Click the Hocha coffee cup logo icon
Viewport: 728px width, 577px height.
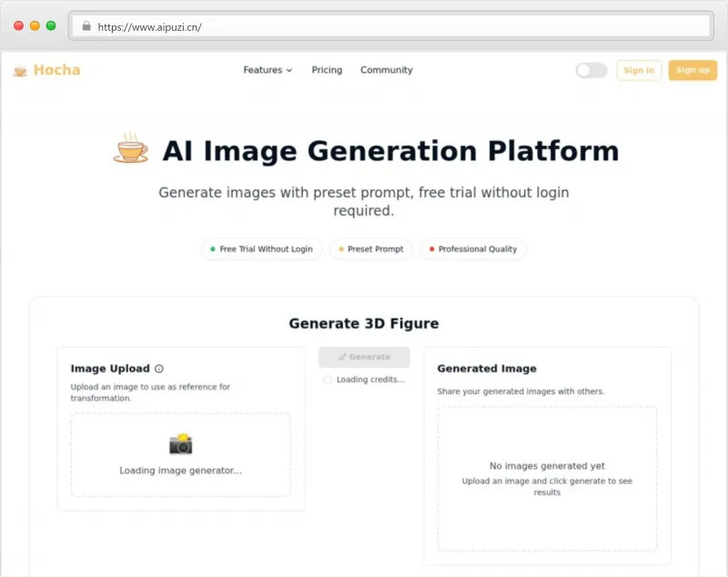(x=20, y=71)
